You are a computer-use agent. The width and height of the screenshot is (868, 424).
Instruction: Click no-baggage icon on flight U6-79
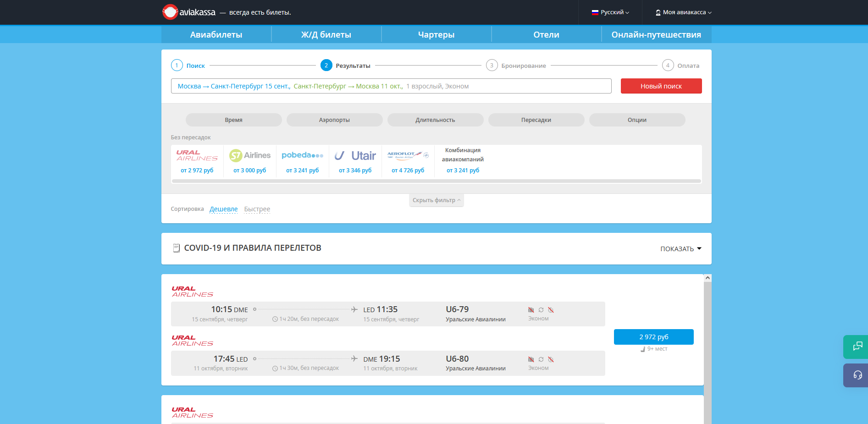pos(531,310)
